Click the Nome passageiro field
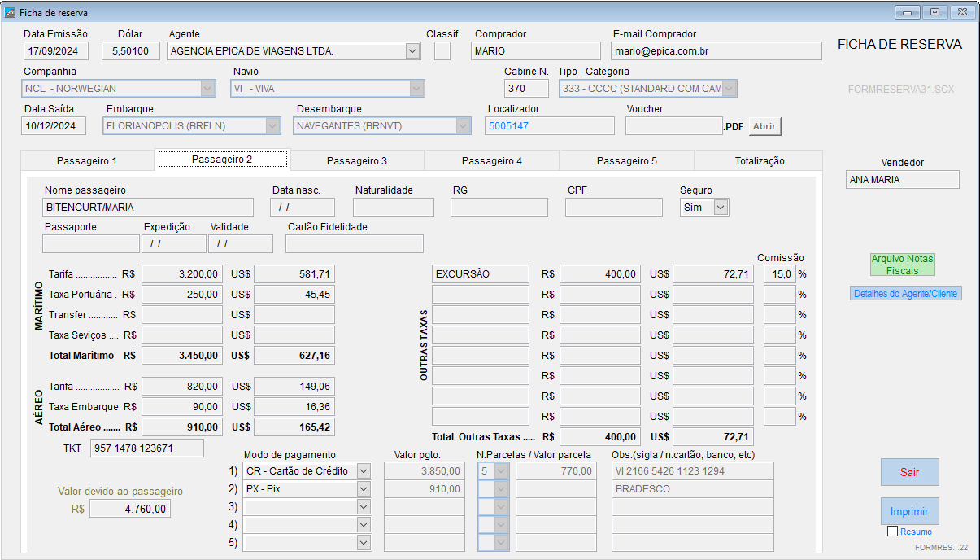The height and width of the screenshot is (560, 980). (x=148, y=208)
